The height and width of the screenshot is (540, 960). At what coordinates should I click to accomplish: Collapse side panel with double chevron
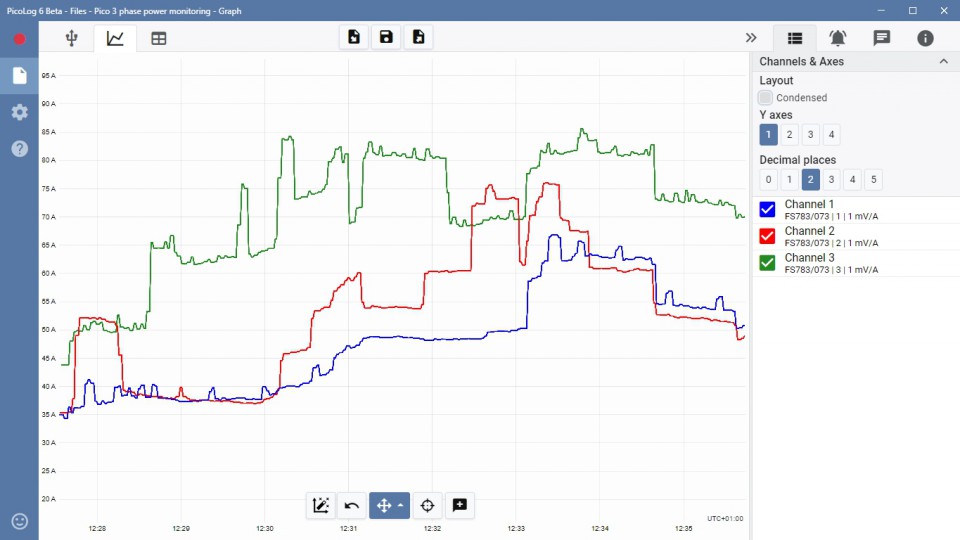751,38
